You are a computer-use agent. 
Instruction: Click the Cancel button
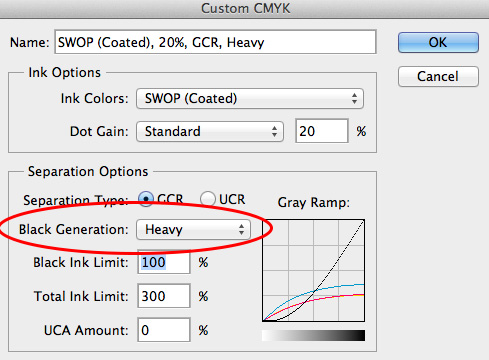point(438,76)
